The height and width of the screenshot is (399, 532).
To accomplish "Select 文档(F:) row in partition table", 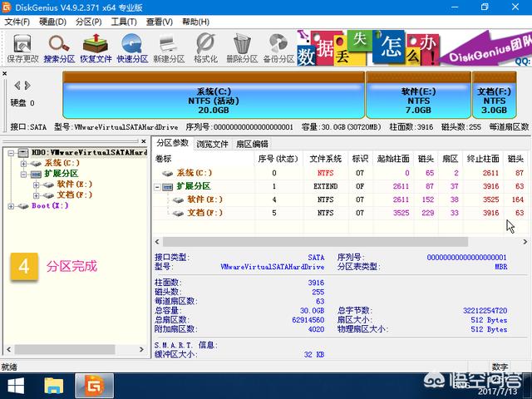I will click(341, 213).
